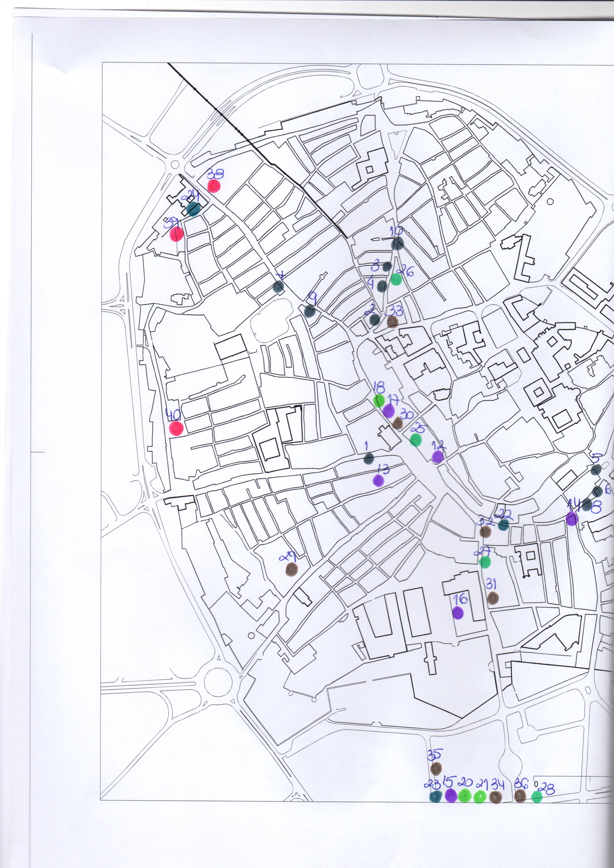This screenshot has width=614, height=868.
Task: Select the purple dot labeled 12
Action: click(x=438, y=457)
